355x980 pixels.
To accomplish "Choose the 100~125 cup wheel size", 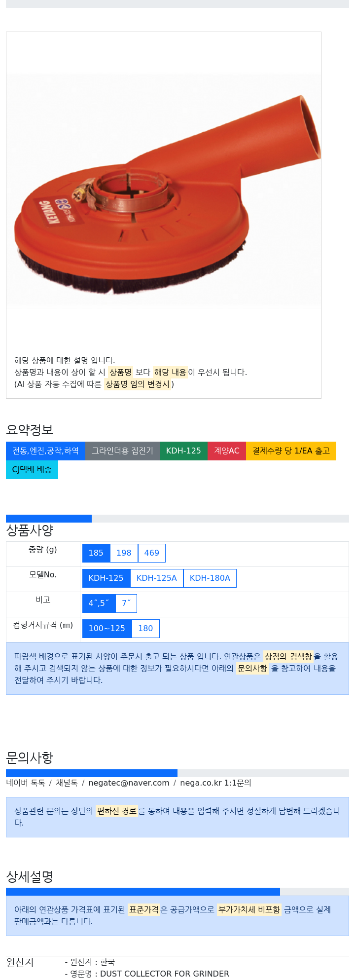I will (x=107, y=629).
